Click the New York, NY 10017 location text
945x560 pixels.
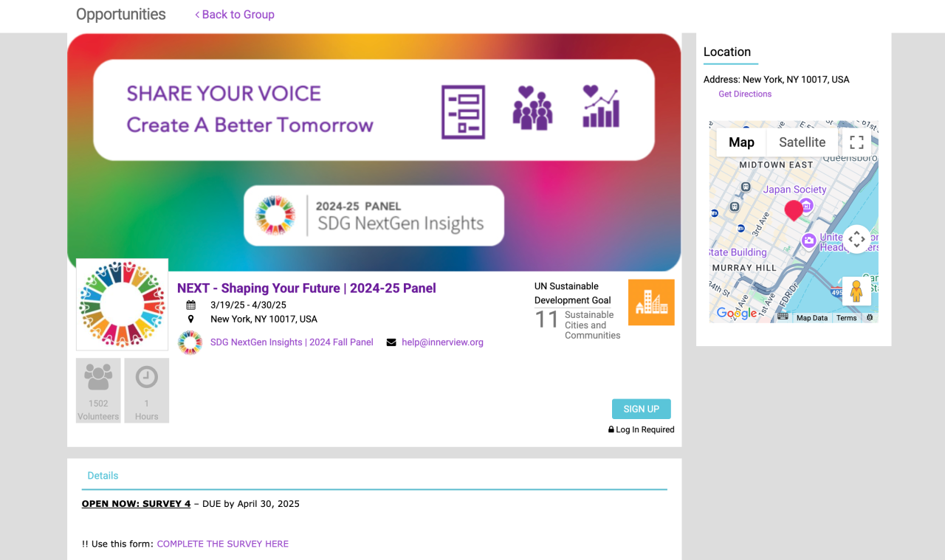(264, 319)
